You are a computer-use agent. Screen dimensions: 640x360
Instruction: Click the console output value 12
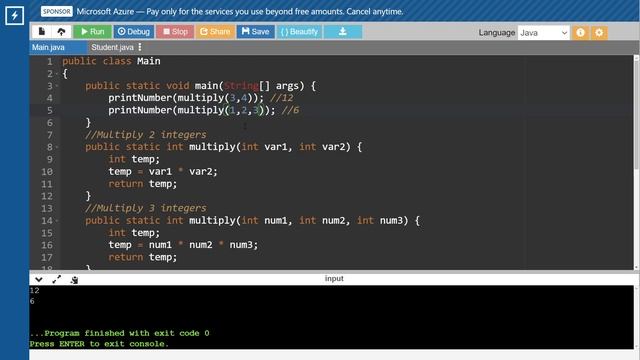coord(34,291)
